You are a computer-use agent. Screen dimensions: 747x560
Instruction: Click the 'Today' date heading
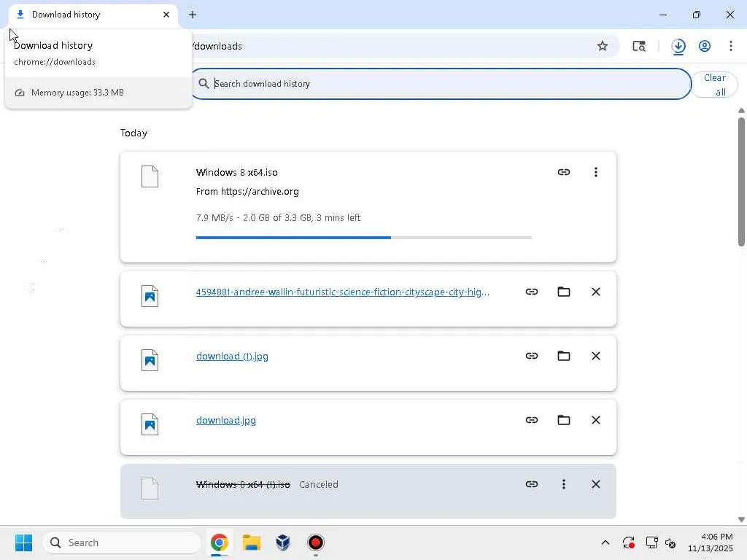tap(133, 133)
